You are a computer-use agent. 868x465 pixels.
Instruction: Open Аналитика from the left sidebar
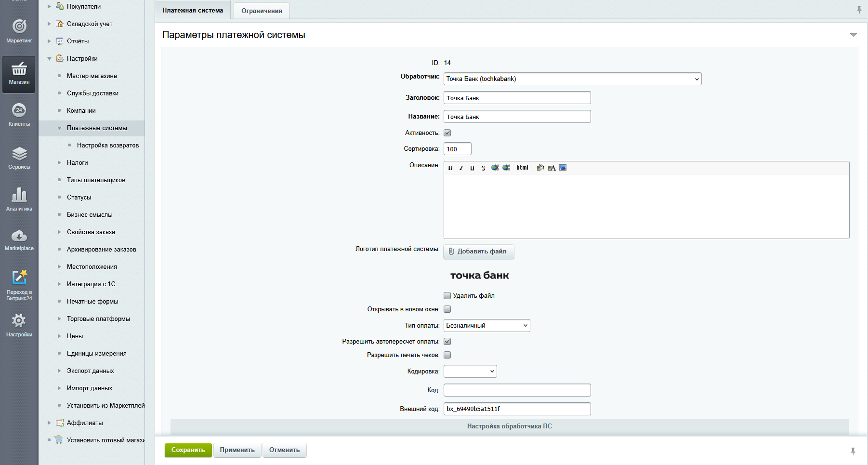pos(19,199)
